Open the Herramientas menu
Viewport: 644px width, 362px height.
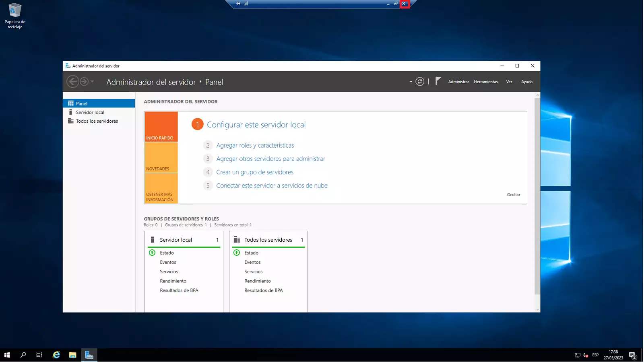click(x=485, y=82)
